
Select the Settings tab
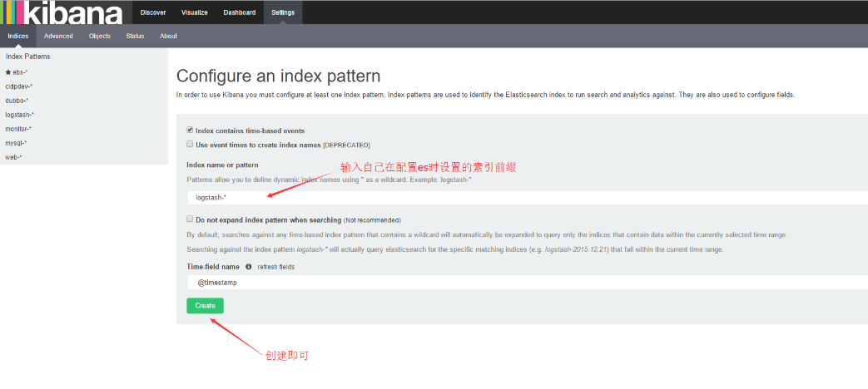coord(283,12)
